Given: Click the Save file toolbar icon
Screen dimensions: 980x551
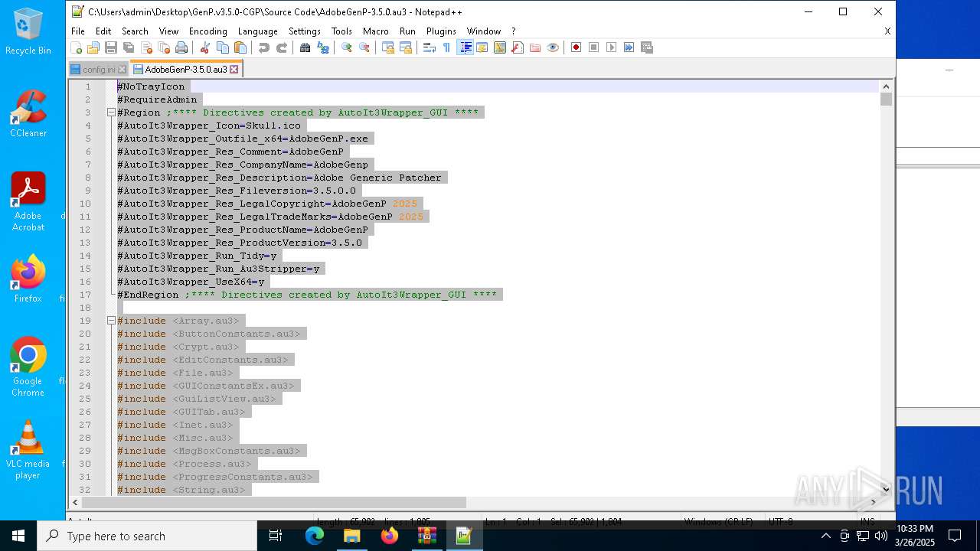Looking at the screenshot, I should 111,47.
